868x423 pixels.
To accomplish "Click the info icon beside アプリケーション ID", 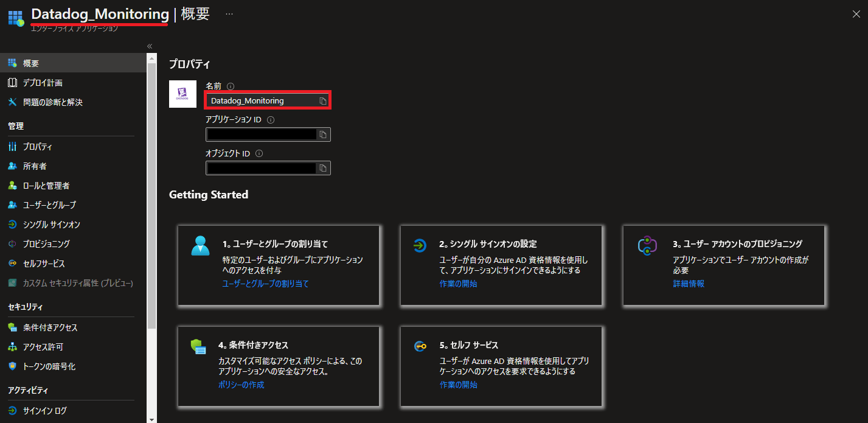I will [x=271, y=120].
